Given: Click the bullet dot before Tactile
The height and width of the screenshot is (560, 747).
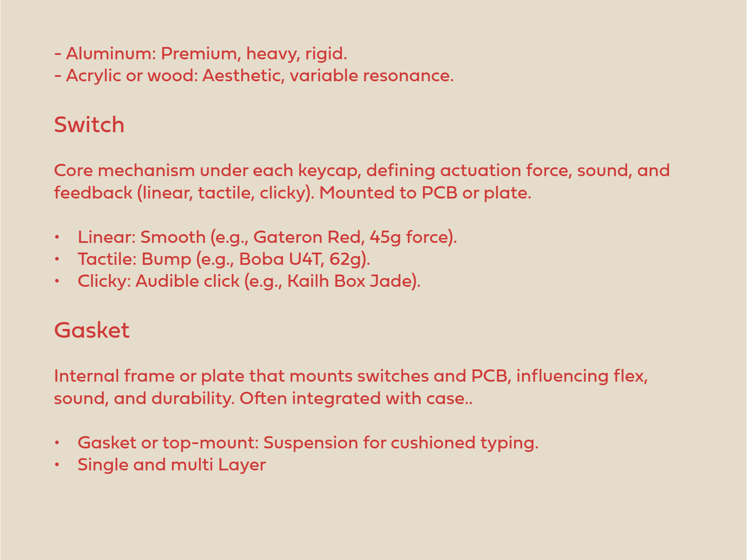Looking at the screenshot, I should (57, 259).
